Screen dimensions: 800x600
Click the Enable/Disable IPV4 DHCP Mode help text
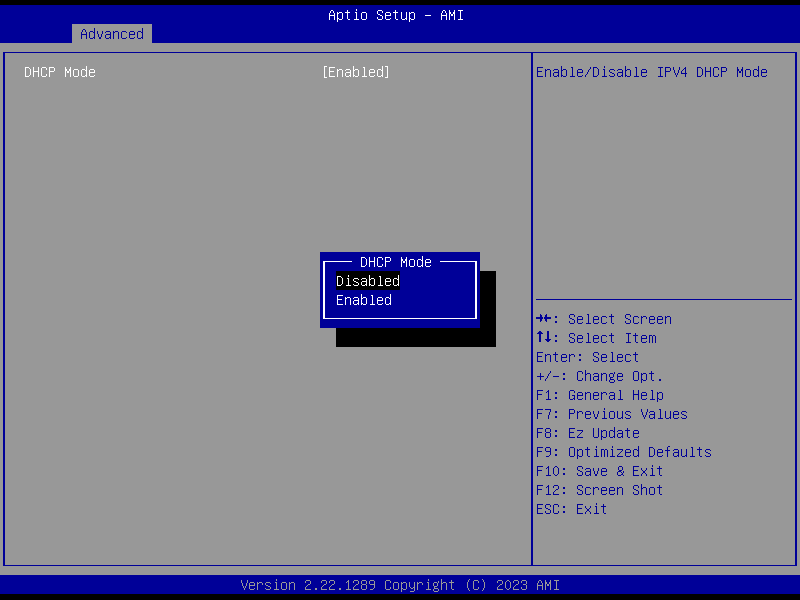click(652, 72)
